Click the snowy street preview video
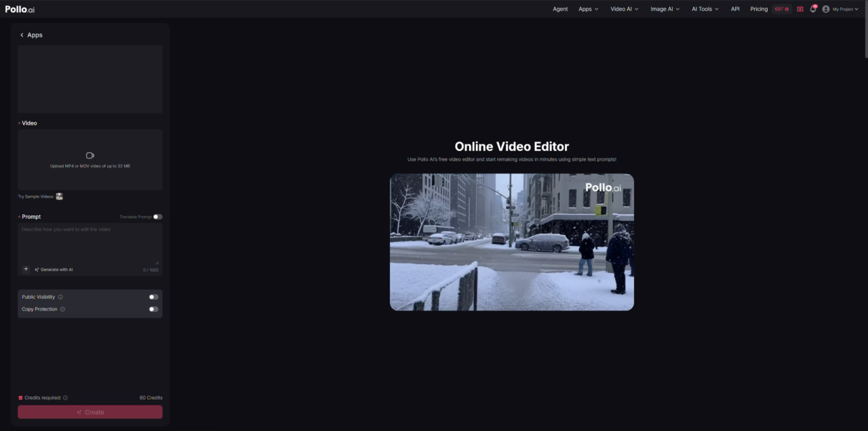Viewport: 868px width, 431px height. (x=512, y=242)
